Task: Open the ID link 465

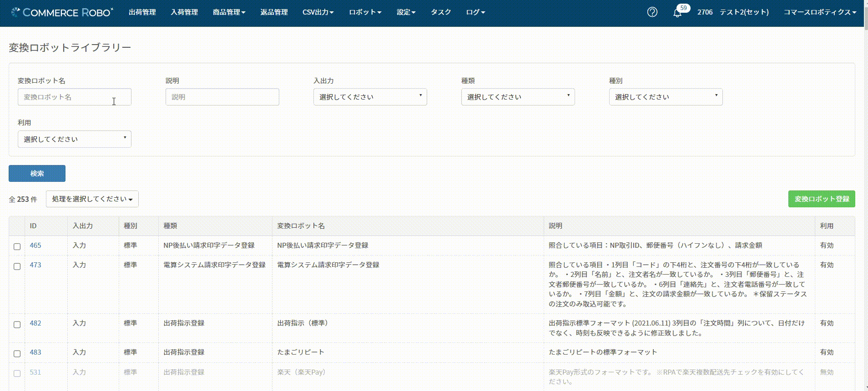Action: tap(35, 246)
